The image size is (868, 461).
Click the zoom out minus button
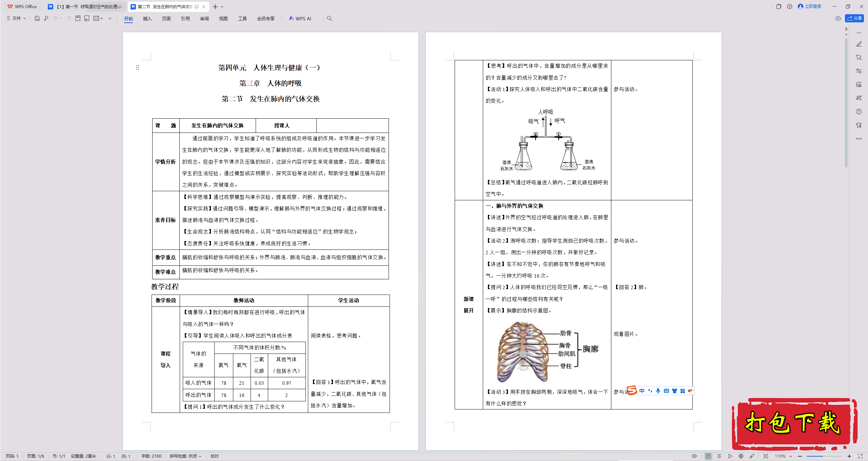pyautogui.click(x=800, y=456)
